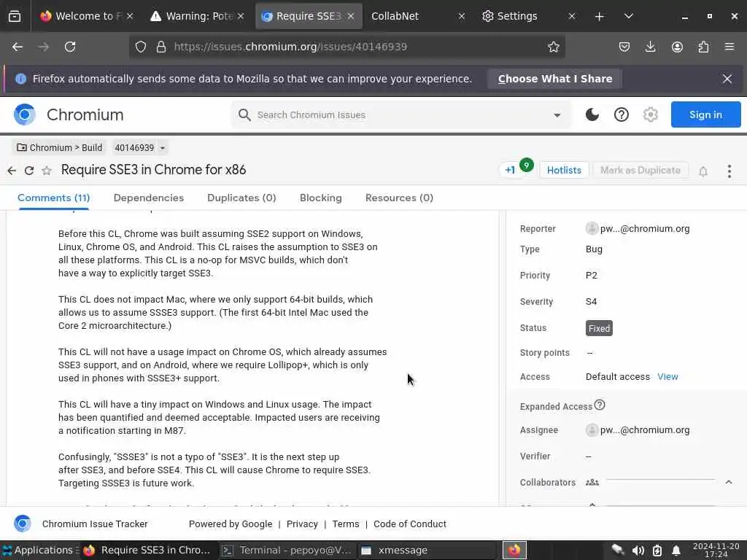Open the Hotlists button
This screenshot has height=560, width=747.
click(564, 170)
